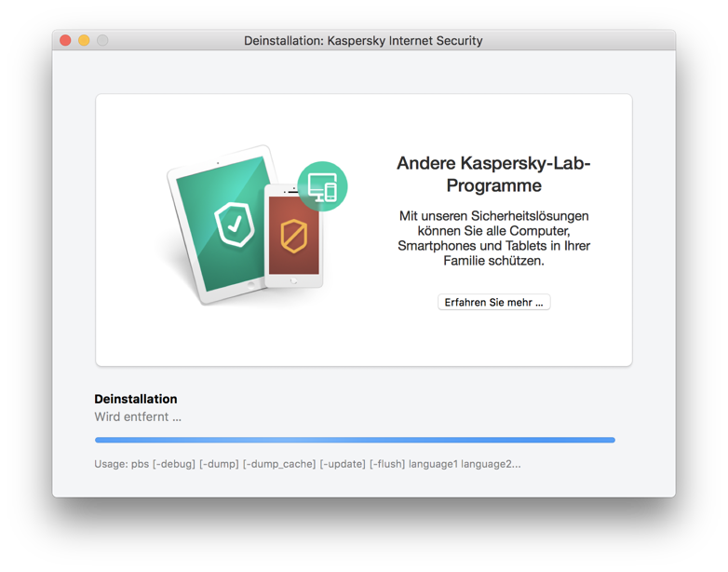Viewport: 728px width, 572px height.
Task: Click the yellow minimize window button
Action: [84, 40]
